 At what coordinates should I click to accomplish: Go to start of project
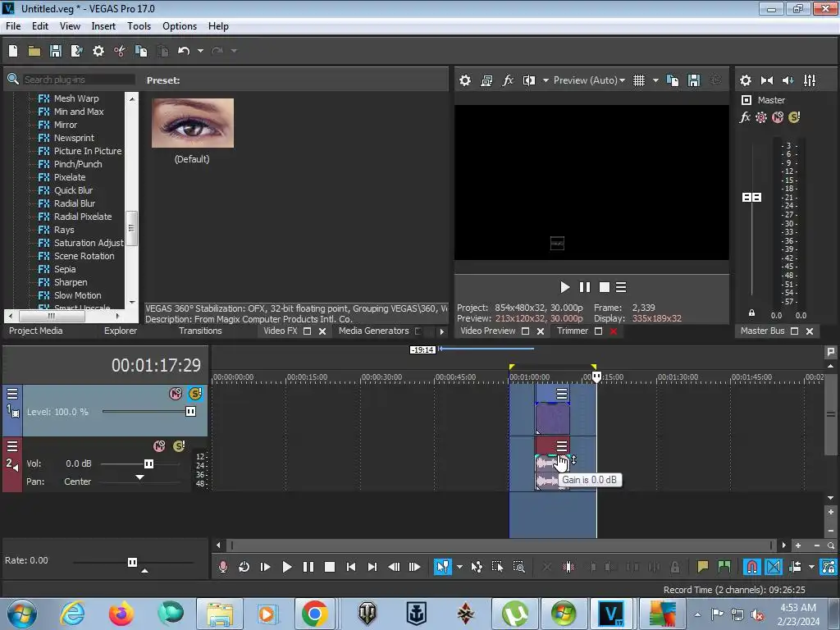click(x=351, y=567)
